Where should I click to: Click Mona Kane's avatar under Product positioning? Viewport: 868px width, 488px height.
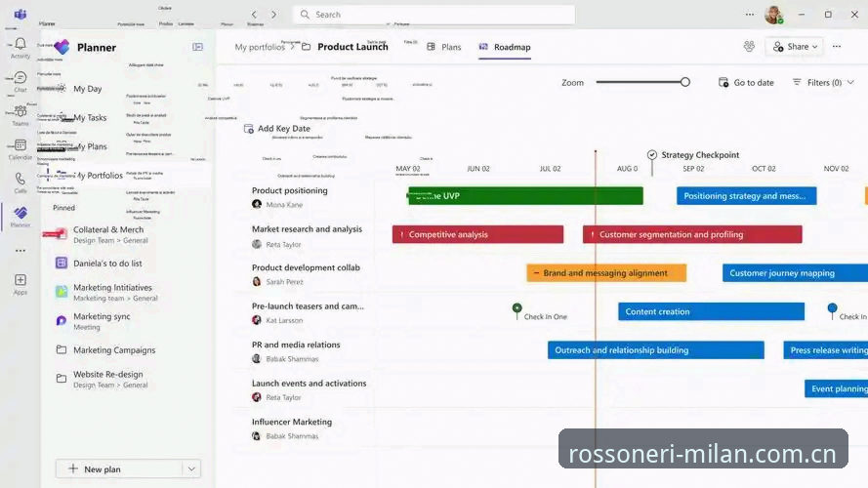257,204
